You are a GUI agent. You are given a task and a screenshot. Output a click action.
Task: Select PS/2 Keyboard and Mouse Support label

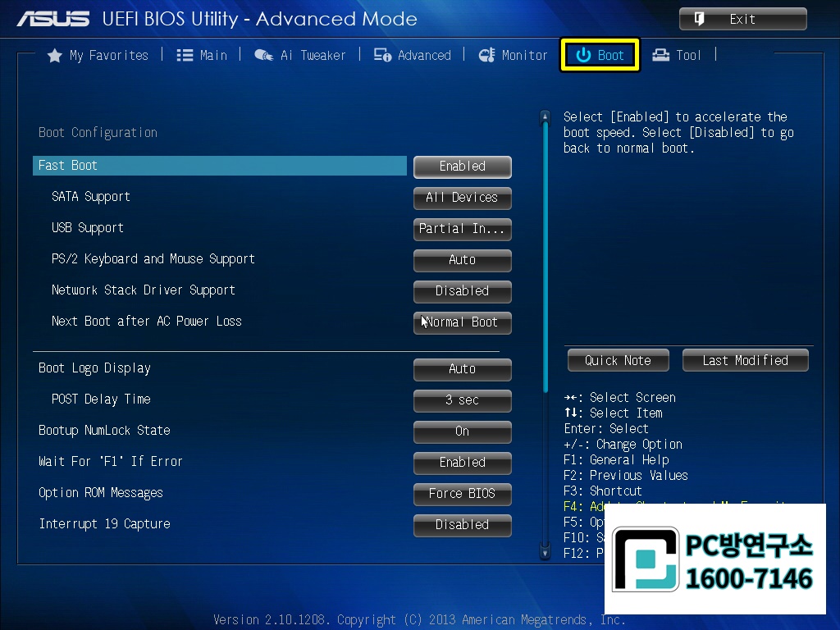[153, 259]
